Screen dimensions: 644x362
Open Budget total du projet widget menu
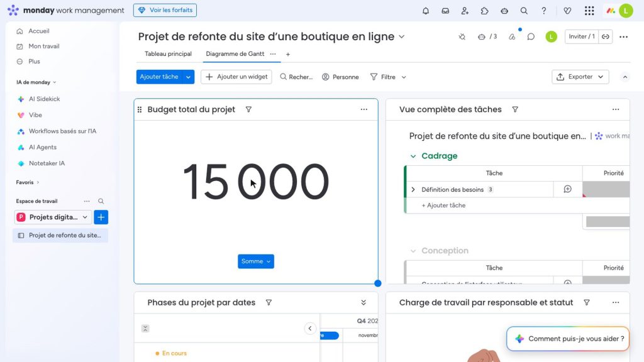364,109
